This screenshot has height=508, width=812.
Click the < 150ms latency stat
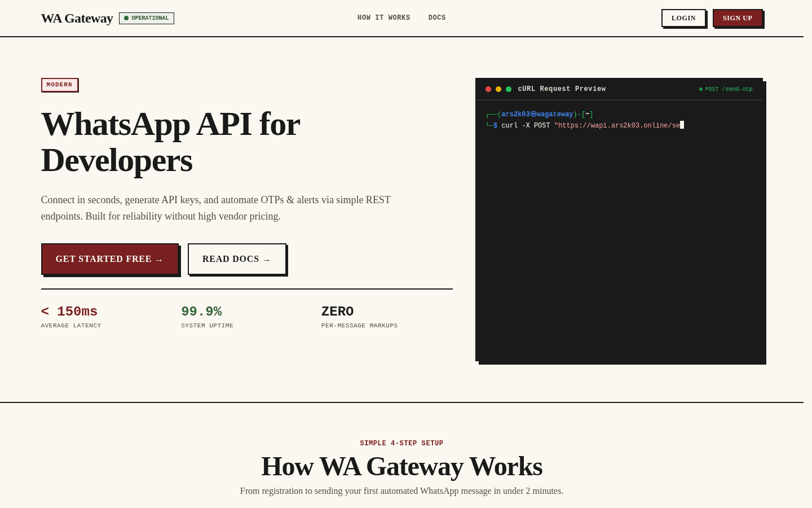tap(69, 312)
